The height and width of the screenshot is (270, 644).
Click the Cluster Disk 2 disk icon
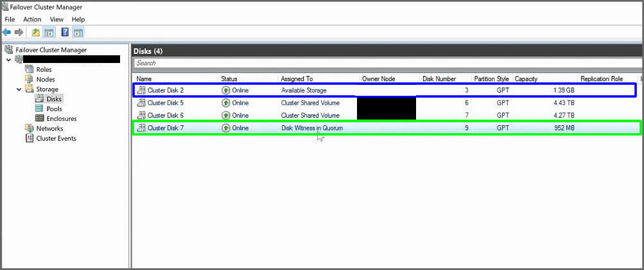[x=141, y=90]
